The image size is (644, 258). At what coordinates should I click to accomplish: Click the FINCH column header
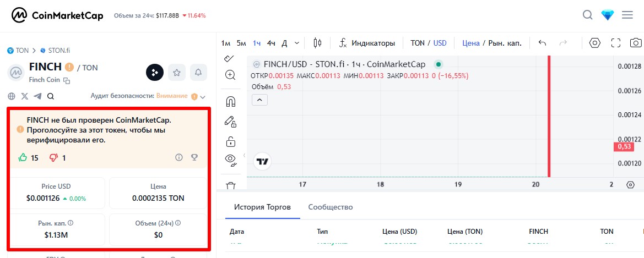pyautogui.click(x=538, y=232)
